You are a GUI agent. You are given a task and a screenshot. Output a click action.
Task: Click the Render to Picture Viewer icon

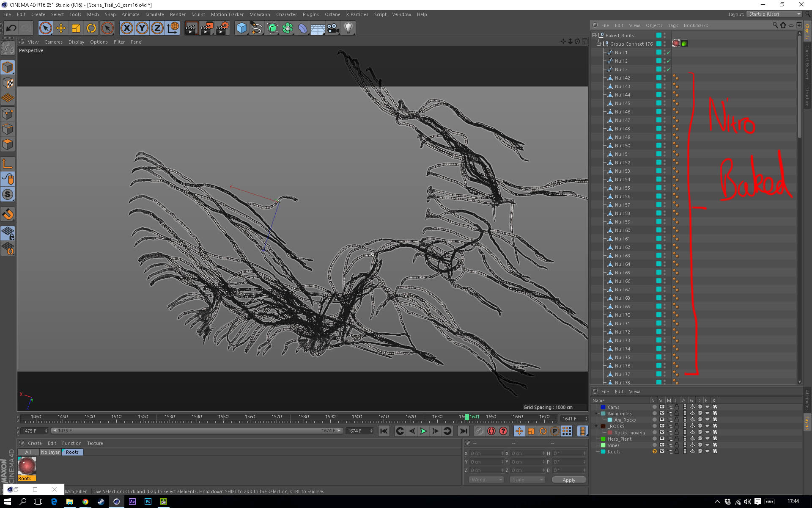pyautogui.click(x=206, y=28)
